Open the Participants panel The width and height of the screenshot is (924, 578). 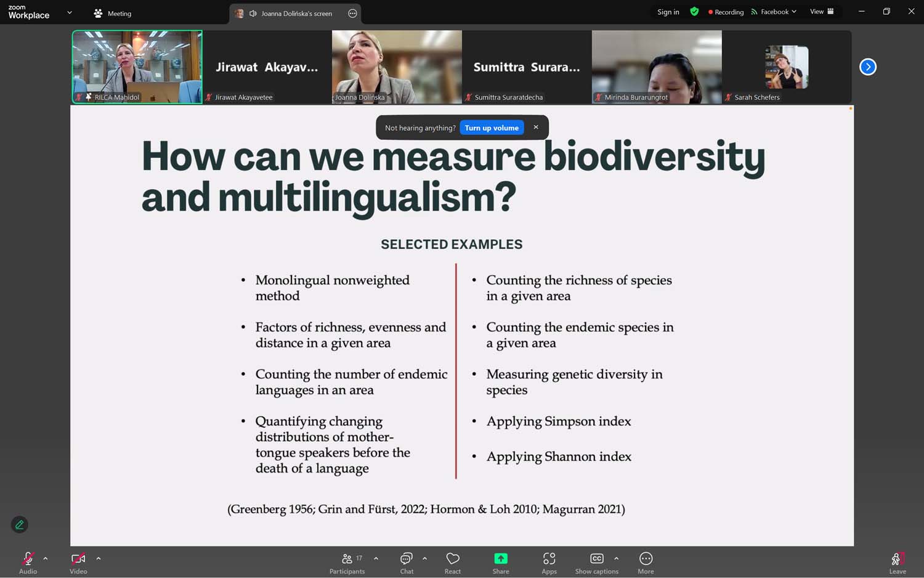click(x=347, y=563)
